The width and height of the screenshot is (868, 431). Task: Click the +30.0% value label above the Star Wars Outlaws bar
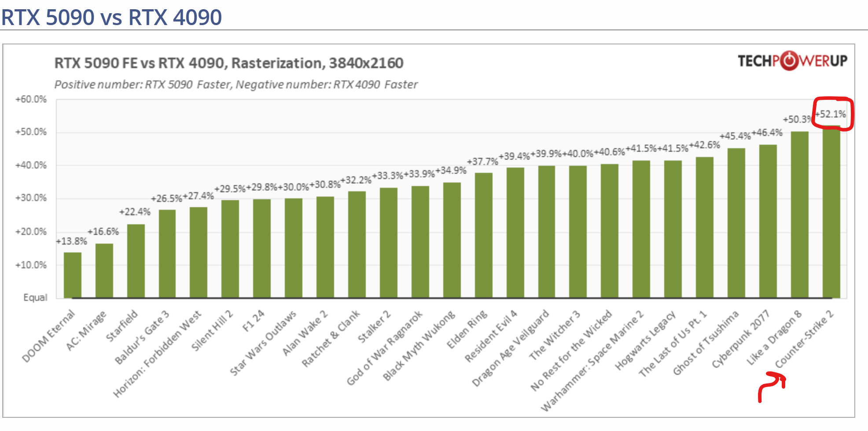pyautogui.click(x=293, y=187)
